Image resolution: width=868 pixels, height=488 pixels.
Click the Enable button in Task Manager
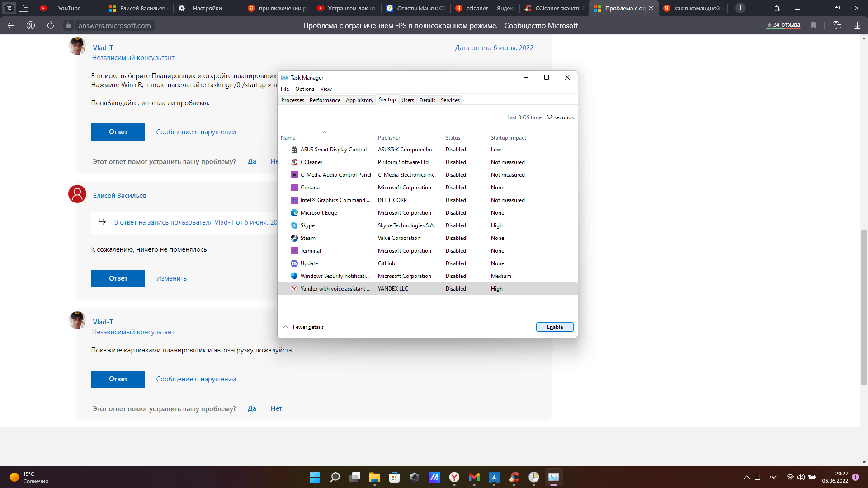555,327
